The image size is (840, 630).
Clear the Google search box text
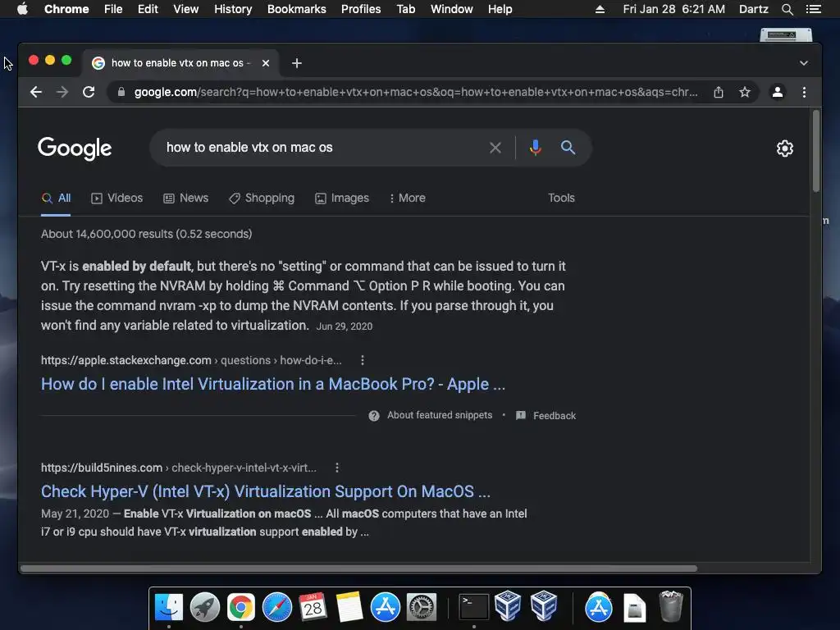495,148
